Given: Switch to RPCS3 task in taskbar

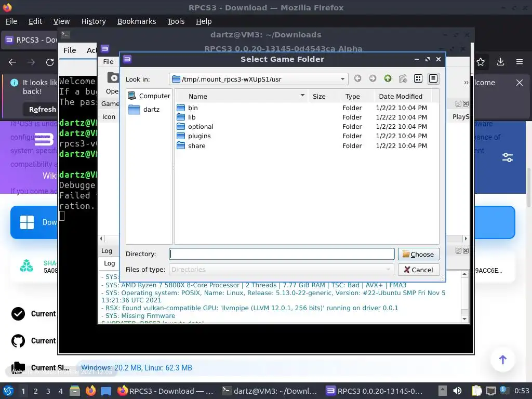Looking at the screenshot, I should point(374,391).
